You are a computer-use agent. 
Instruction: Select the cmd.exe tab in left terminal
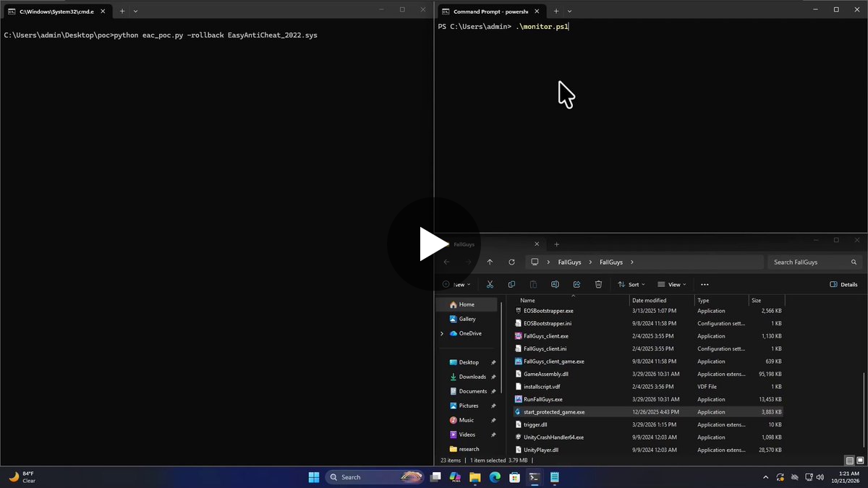[x=57, y=12]
